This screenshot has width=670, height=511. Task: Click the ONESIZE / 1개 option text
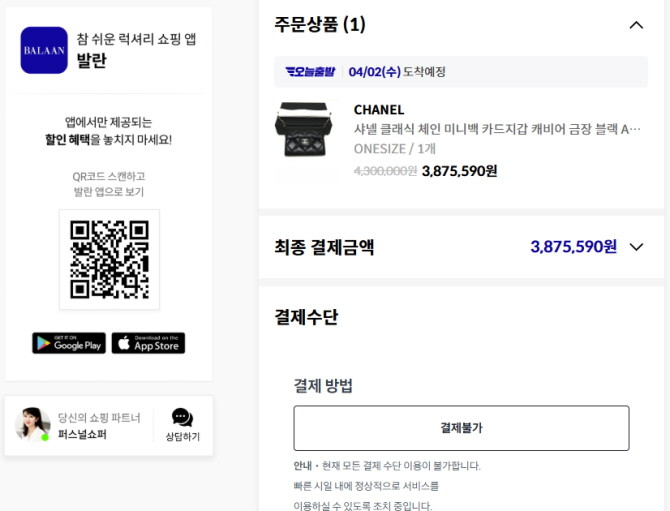(x=394, y=149)
